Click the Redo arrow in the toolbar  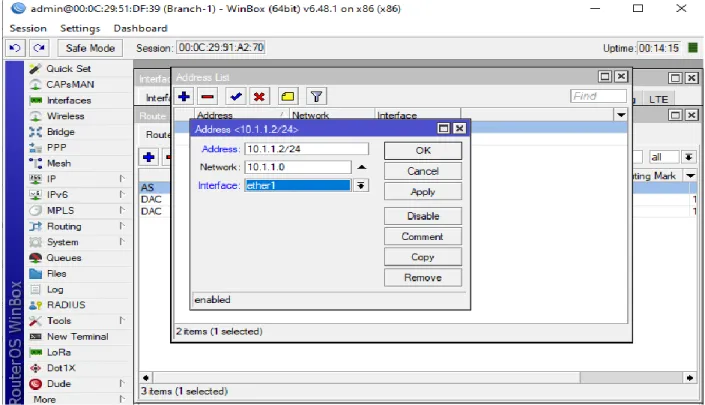click(39, 48)
